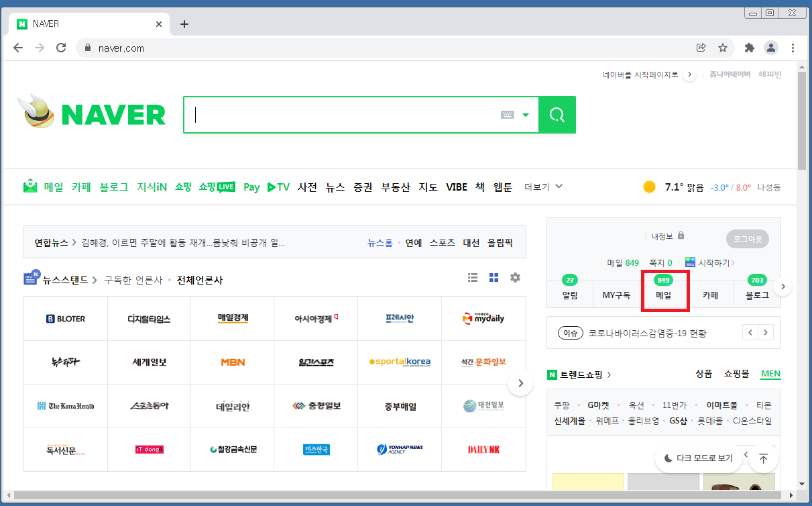Open Chrome three-dot menu
This screenshot has width=812, height=506.
793,48
